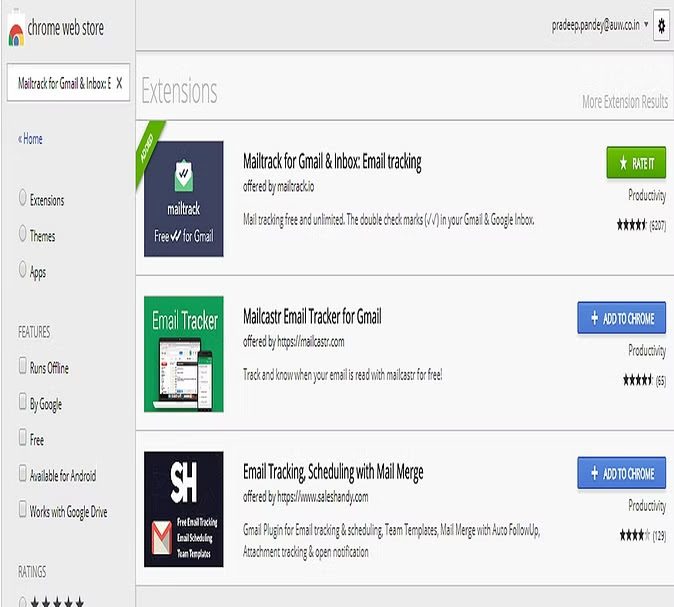674x607 pixels.
Task: Tick the Free filter checkbox
Action: point(23,438)
